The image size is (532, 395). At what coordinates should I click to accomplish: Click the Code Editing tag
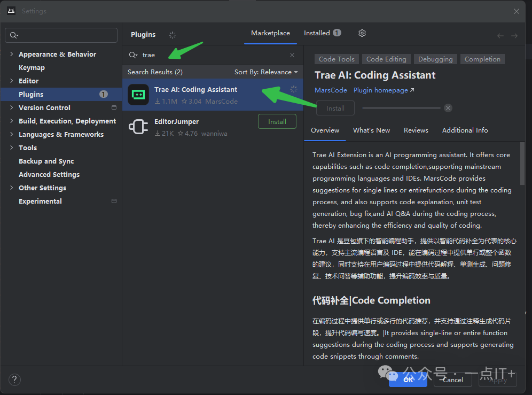tap(386, 59)
